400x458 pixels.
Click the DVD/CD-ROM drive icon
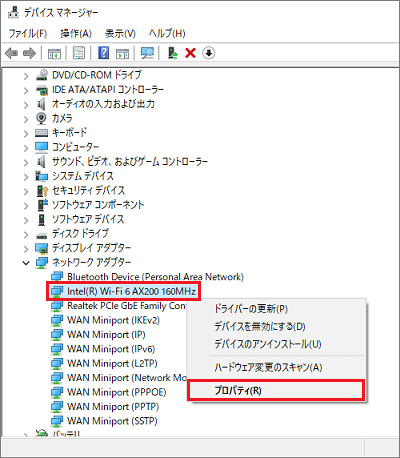coord(42,75)
